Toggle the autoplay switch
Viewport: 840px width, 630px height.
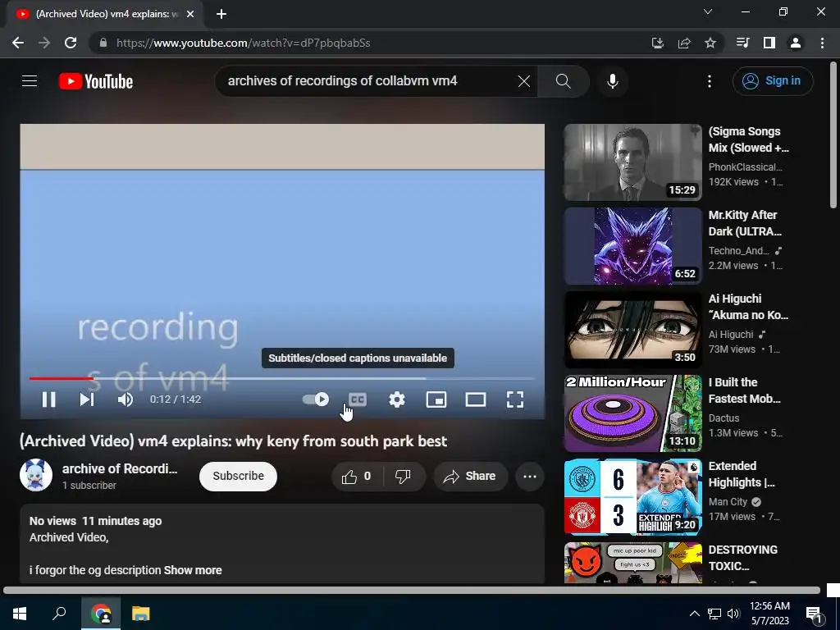[316, 399]
